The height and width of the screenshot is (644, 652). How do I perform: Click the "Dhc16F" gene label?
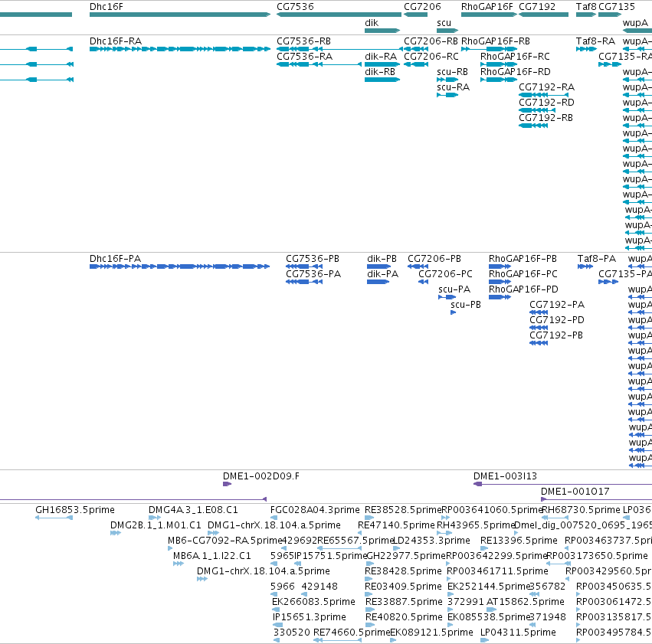click(x=106, y=7)
